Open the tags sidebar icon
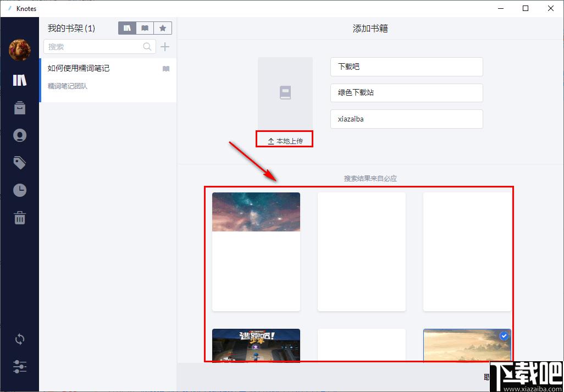Screen dimensions: 564x392 tap(20, 163)
